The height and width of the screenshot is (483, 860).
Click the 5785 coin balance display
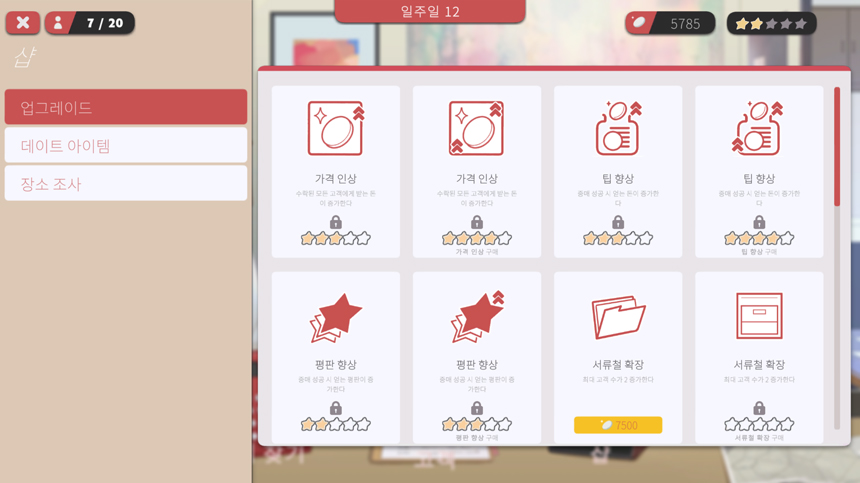pyautogui.click(x=670, y=24)
